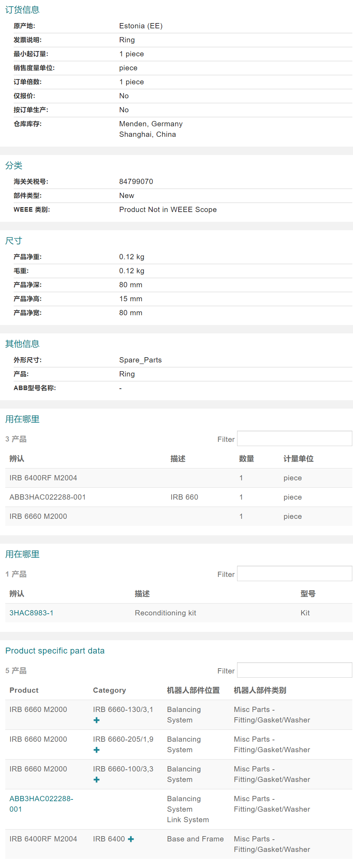Image resolution: width=353 pixels, height=868 pixels.
Task: Click the Filter field in the 1 产品 table
Action: pyautogui.click(x=294, y=573)
